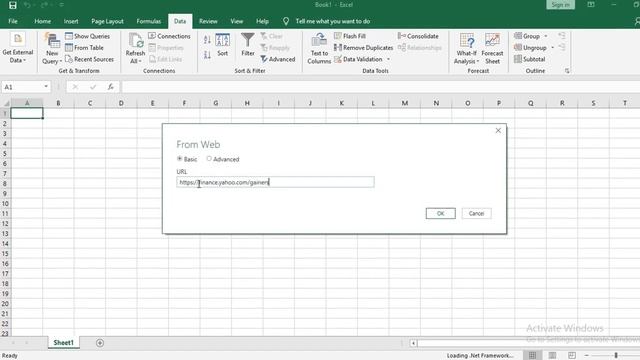Viewport: 640px width, 360px height.
Task: Click the URL input field
Action: click(275, 182)
